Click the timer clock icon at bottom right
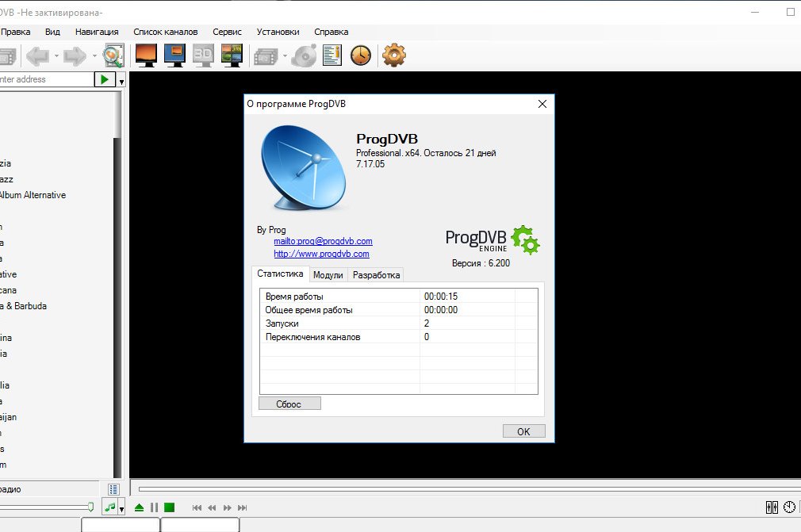The width and height of the screenshot is (801, 532). pos(790,507)
